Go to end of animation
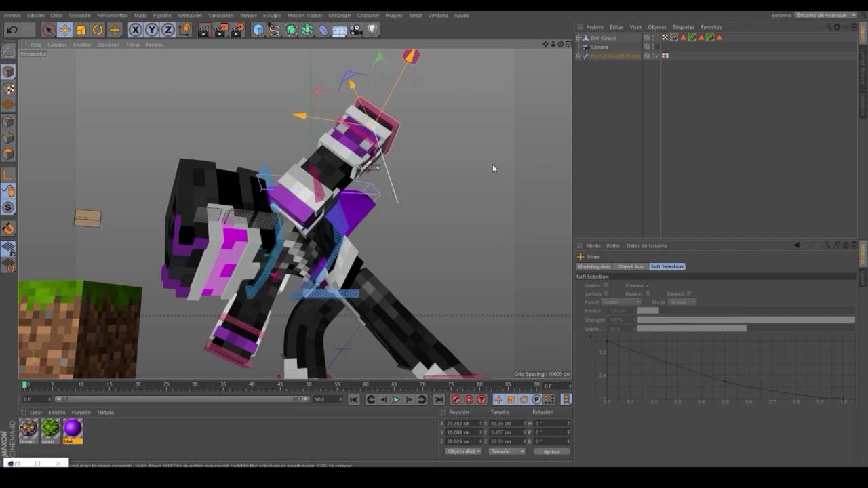 click(x=439, y=400)
